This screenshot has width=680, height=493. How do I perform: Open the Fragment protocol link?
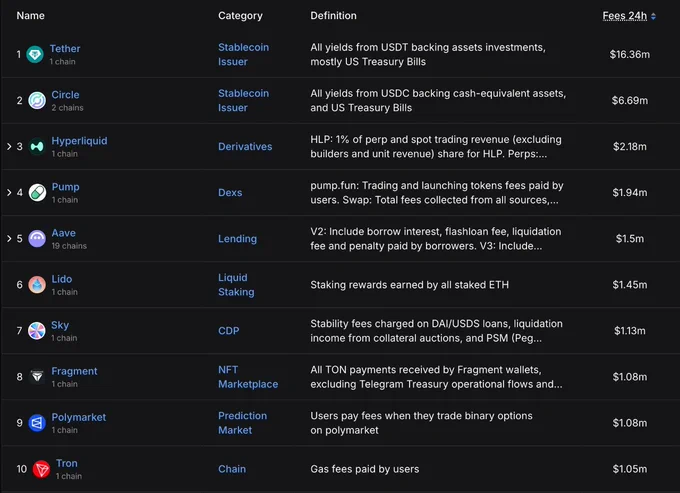click(75, 371)
